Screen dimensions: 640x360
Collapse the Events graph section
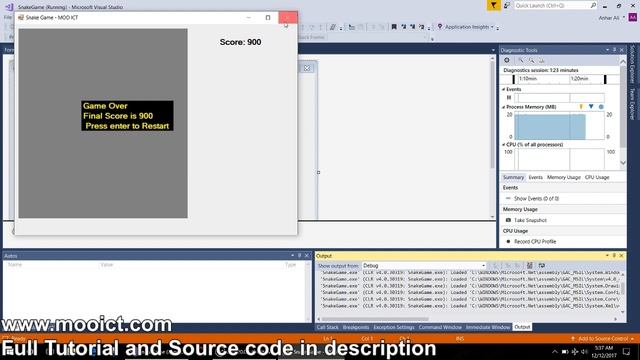click(x=504, y=89)
